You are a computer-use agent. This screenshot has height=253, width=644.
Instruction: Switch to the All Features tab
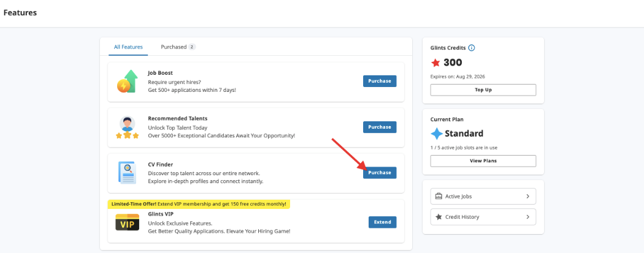coord(128,47)
